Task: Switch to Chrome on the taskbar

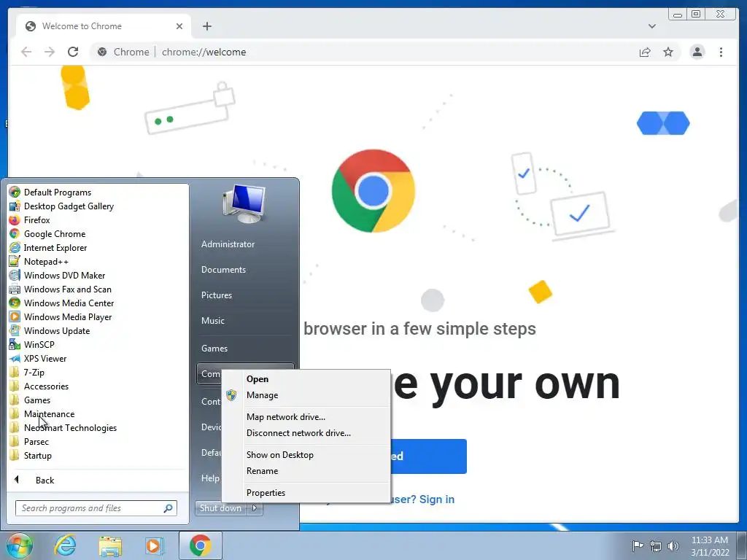Action: pyautogui.click(x=201, y=545)
